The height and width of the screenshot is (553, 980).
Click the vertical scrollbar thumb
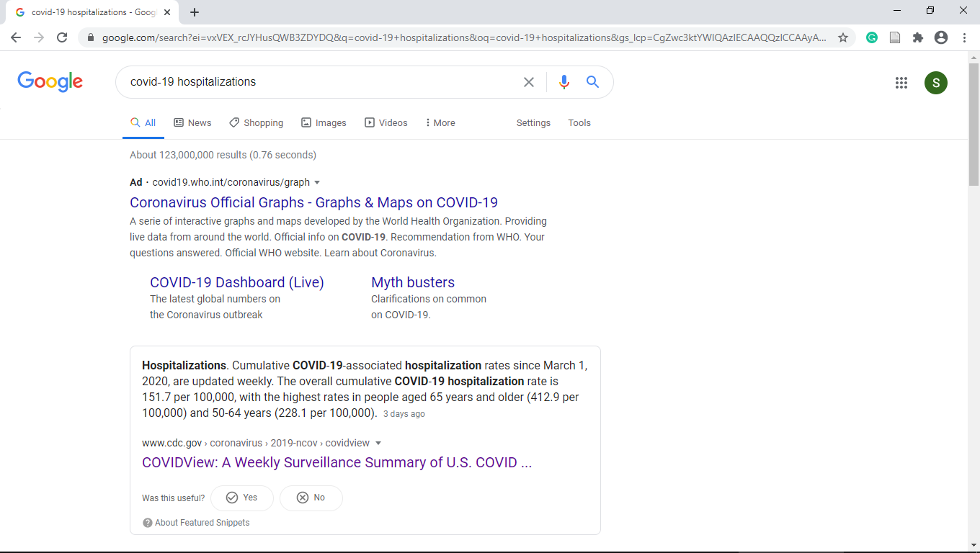pos(974,124)
